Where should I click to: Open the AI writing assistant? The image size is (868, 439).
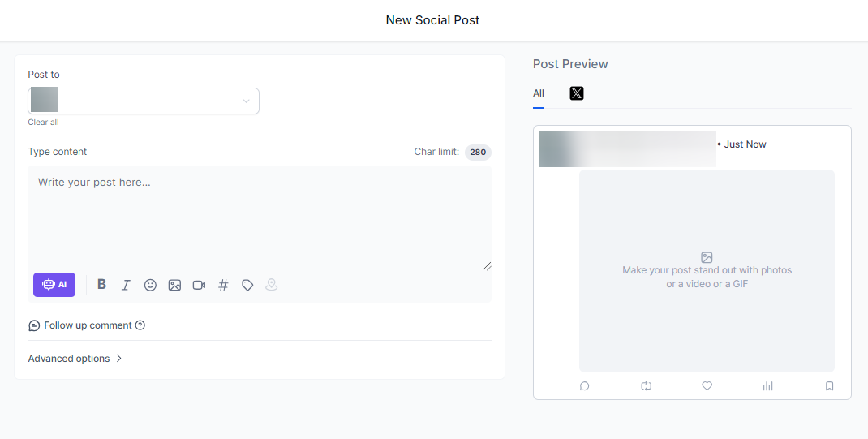[x=54, y=285]
